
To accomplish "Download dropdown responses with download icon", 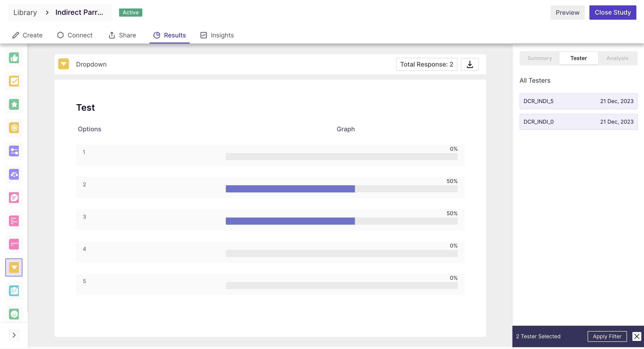I will (x=470, y=64).
